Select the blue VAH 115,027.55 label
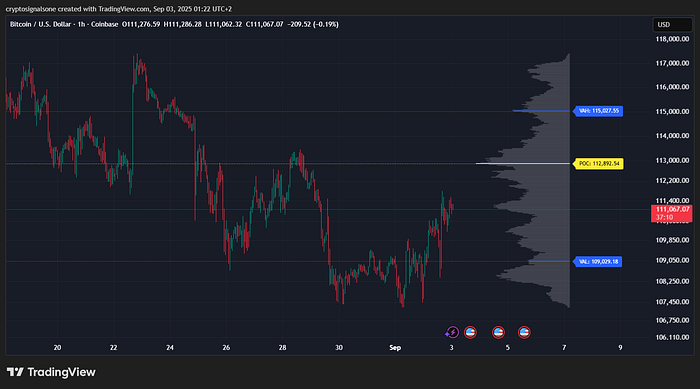Image resolution: width=700 pixels, height=389 pixels. click(598, 111)
